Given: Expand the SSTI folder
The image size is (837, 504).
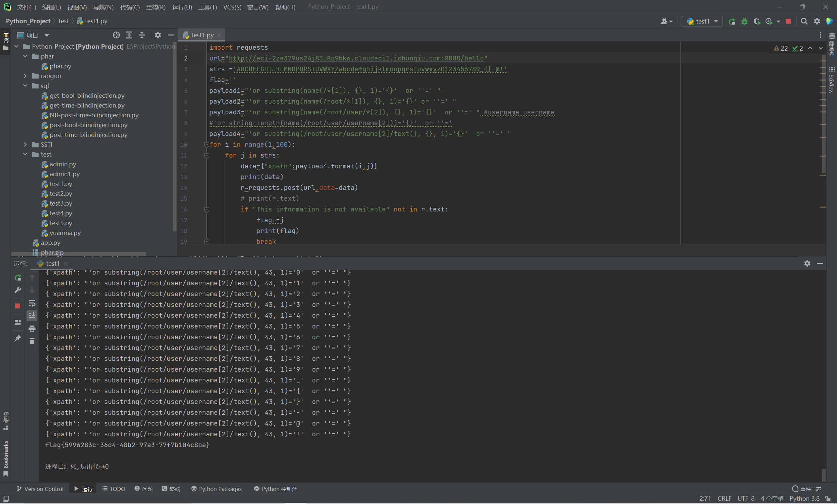Looking at the screenshot, I should pos(26,144).
